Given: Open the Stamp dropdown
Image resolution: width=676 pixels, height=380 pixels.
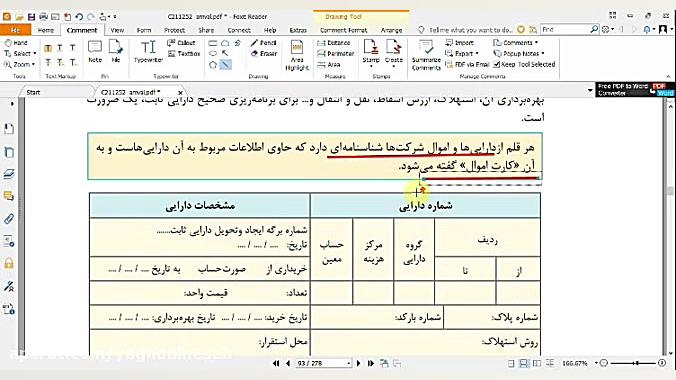Looking at the screenshot, I should (371, 54).
